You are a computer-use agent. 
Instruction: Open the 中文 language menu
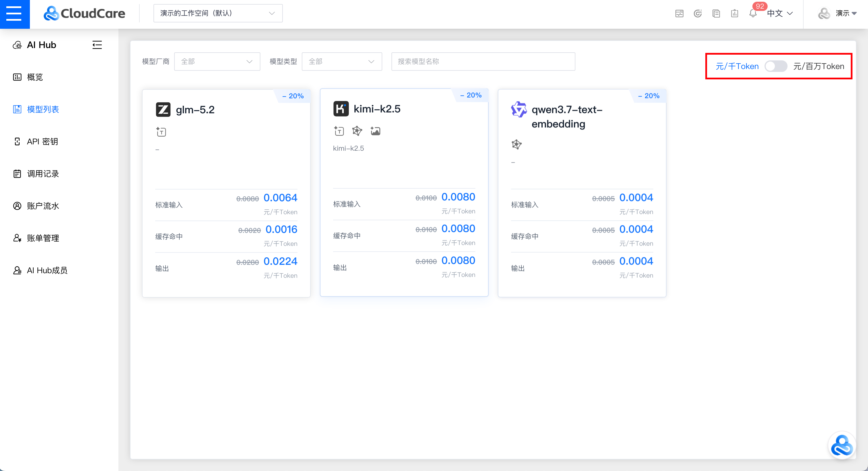click(780, 13)
